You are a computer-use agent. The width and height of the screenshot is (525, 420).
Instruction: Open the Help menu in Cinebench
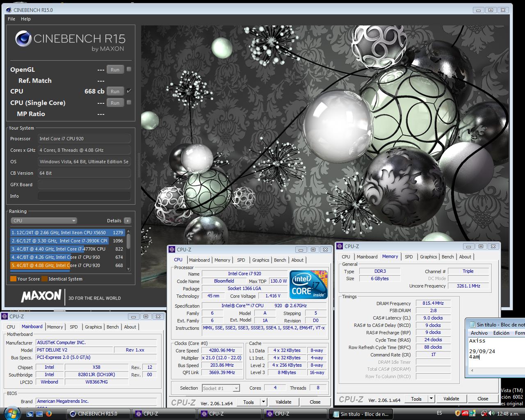pos(26,19)
